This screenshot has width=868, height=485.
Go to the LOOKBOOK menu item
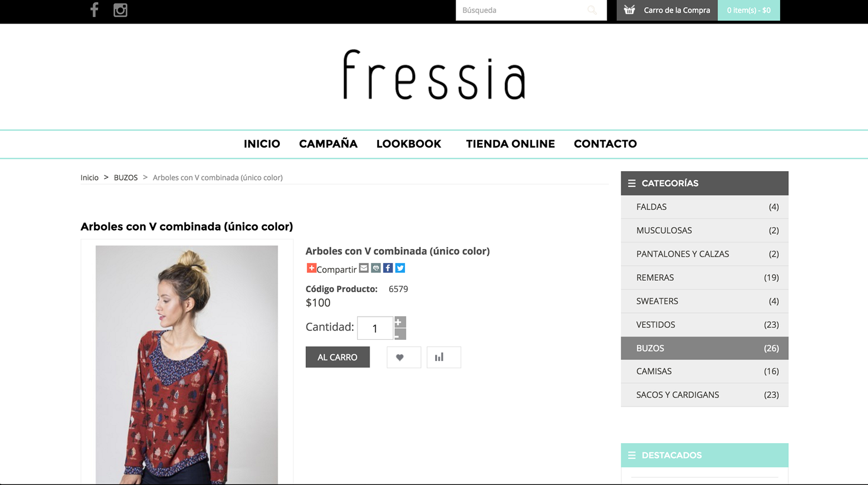click(409, 144)
